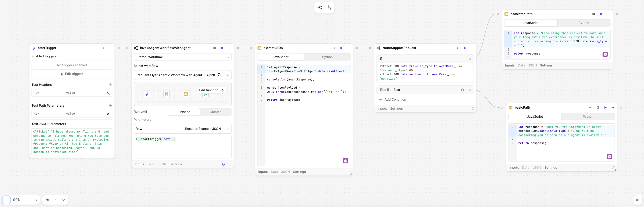Expand the Reset to Example JSON dropdown
Image resolution: width=644 pixels, height=207 pixels.
(227, 129)
